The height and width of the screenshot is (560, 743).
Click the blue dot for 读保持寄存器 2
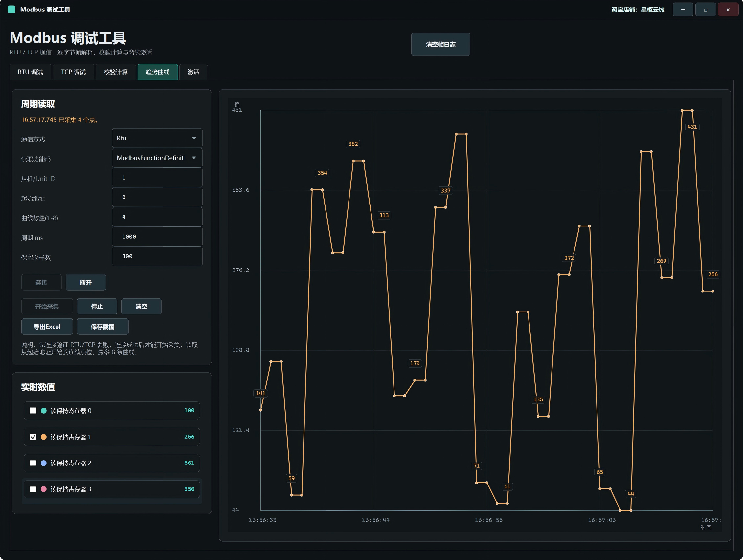[x=44, y=463]
